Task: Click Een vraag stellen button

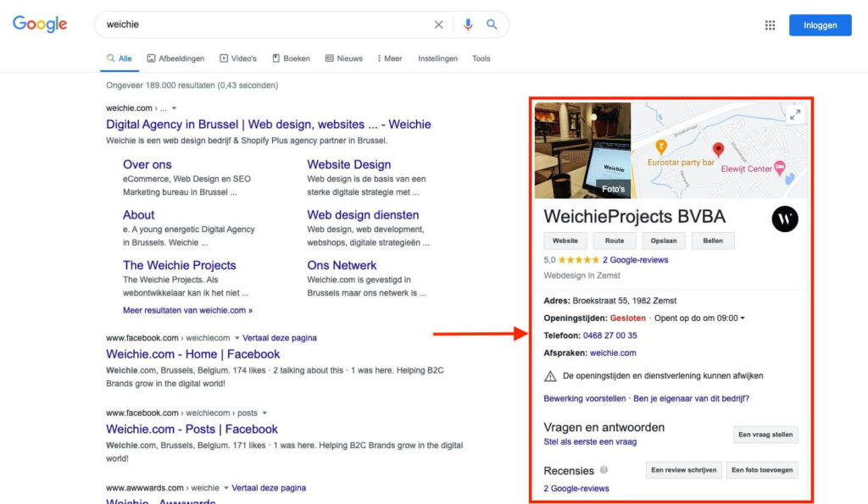Action: pos(765,435)
